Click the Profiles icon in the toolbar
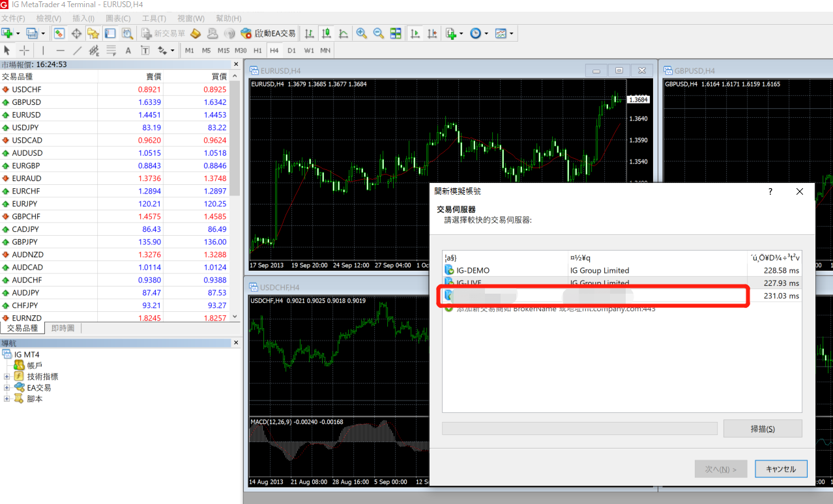 tap(31, 33)
